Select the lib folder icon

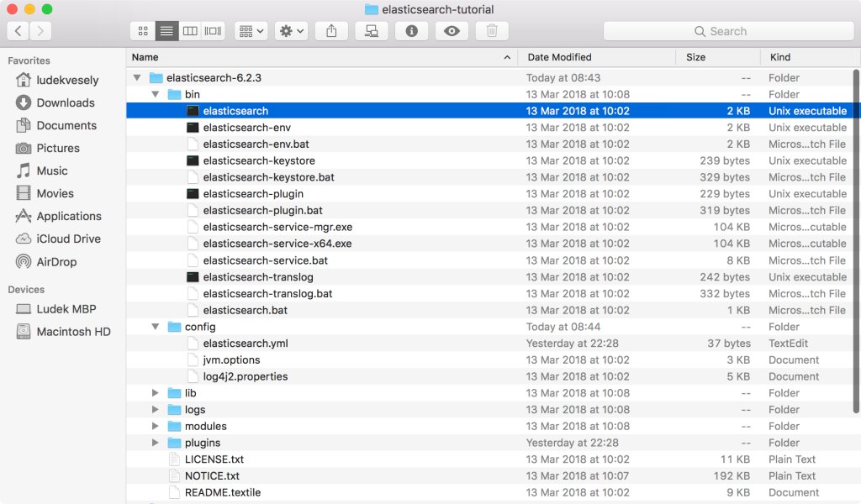(175, 393)
